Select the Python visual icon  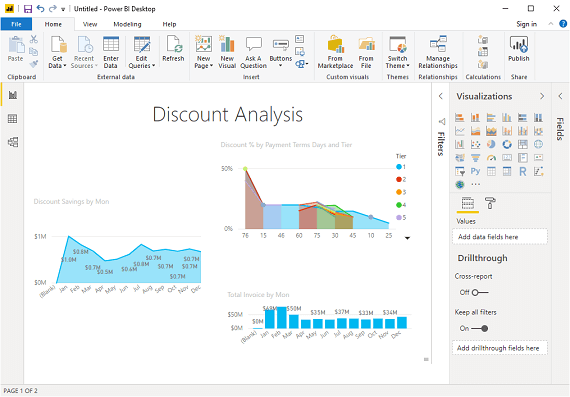click(x=475, y=171)
